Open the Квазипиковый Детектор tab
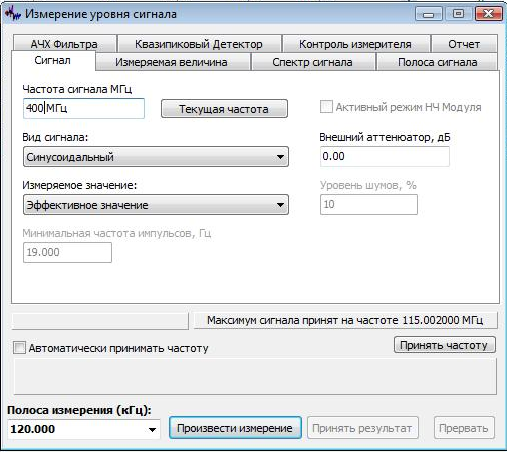The width and height of the screenshot is (507, 452). (x=199, y=44)
